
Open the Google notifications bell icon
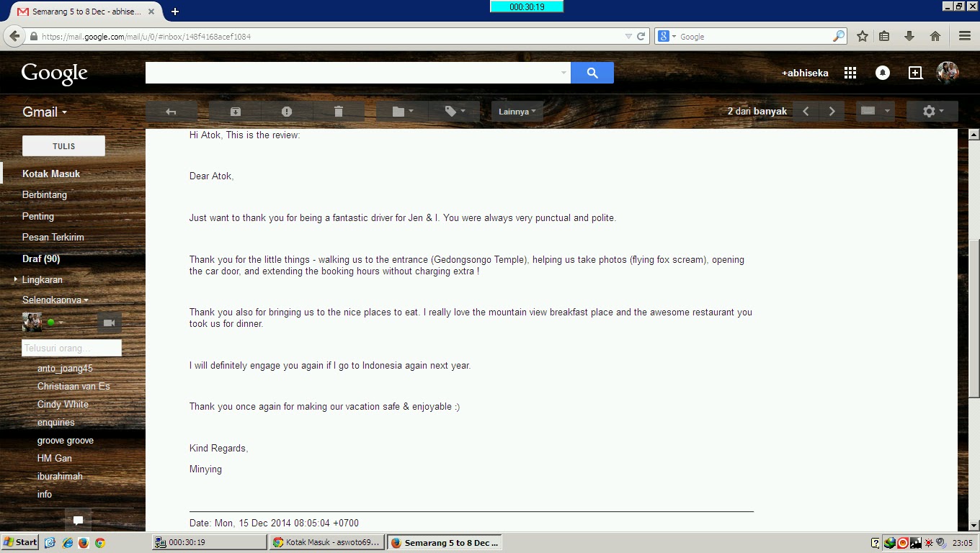coord(882,73)
